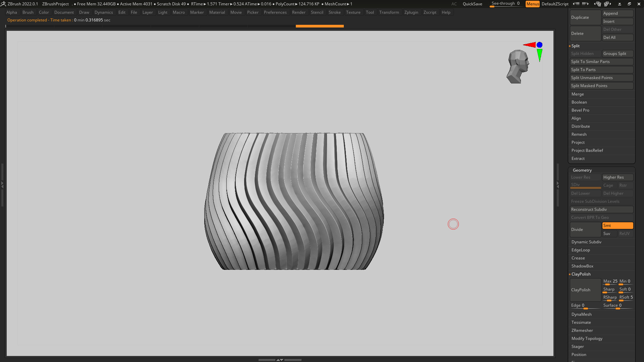Toggle the Menus button in title bar
The height and width of the screenshot is (362, 644).
532,4
